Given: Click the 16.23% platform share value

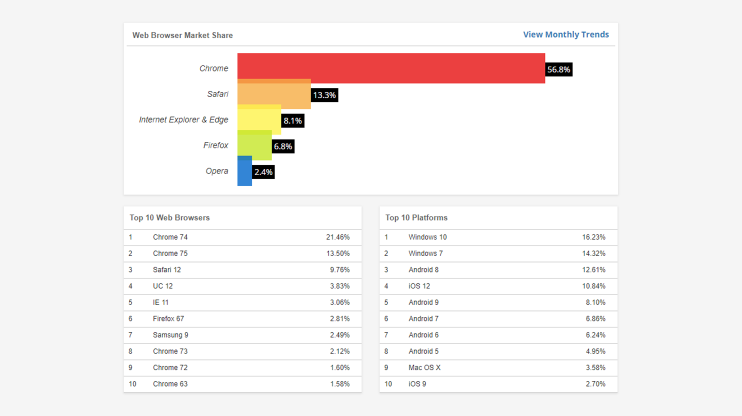Looking at the screenshot, I should pyautogui.click(x=594, y=237).
